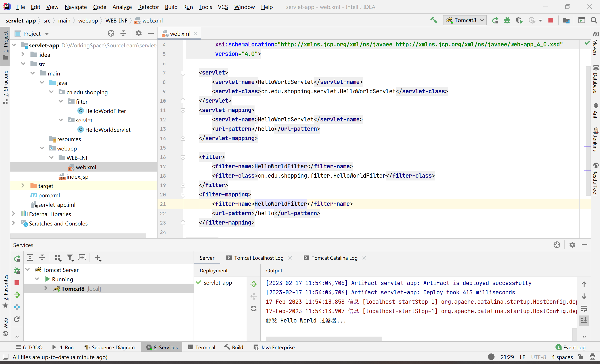Click the Build Project hammer icon
This screenshot has height=364, width=600.
[x=434, y=20]
